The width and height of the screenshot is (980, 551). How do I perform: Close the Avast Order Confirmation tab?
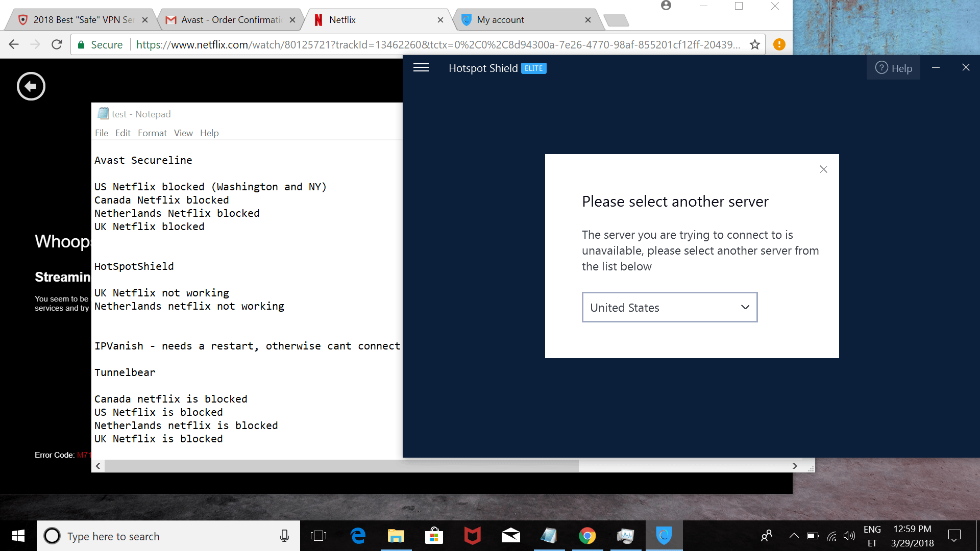[x=292, y=20]
